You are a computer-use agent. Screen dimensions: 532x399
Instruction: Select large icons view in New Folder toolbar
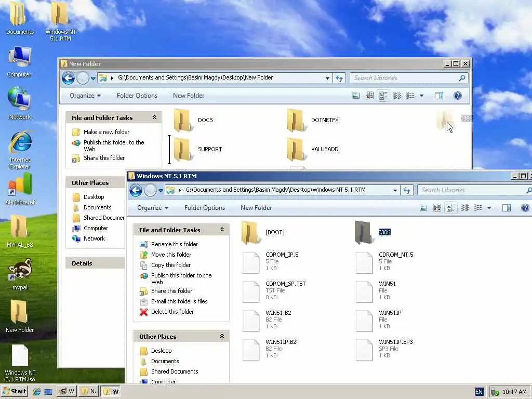tap(369, 96)
